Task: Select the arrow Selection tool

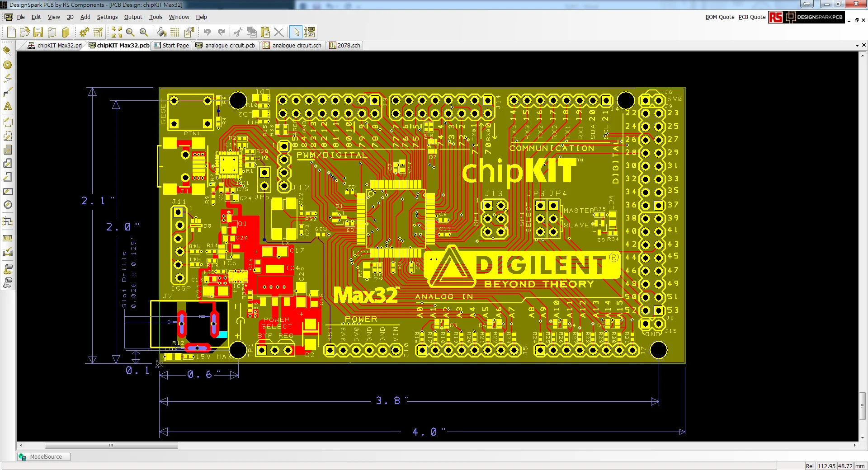Action: click(296, 32)
